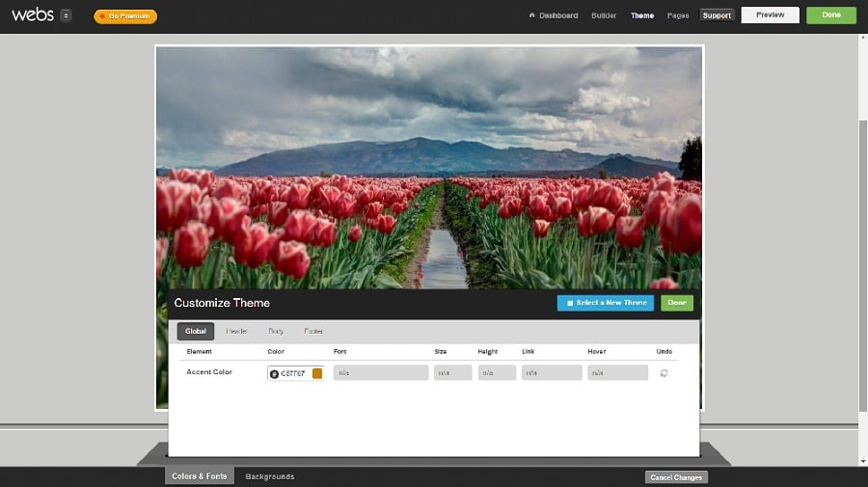Click the Cancel Changes button

676,477
